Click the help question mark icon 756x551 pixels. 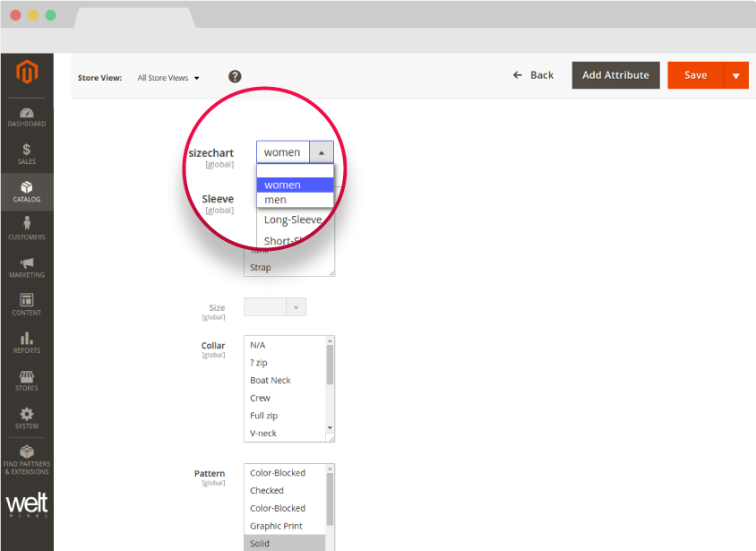click(x=235, y=77)
